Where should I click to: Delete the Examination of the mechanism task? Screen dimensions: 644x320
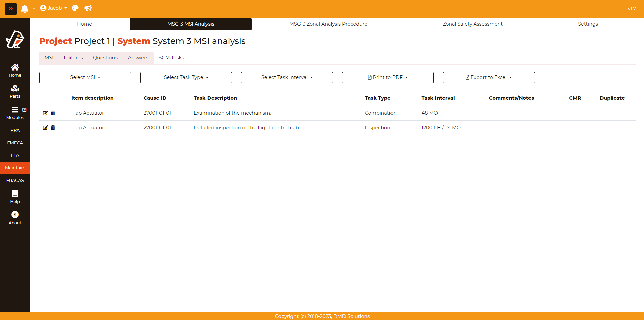click(x=53, y=113)
